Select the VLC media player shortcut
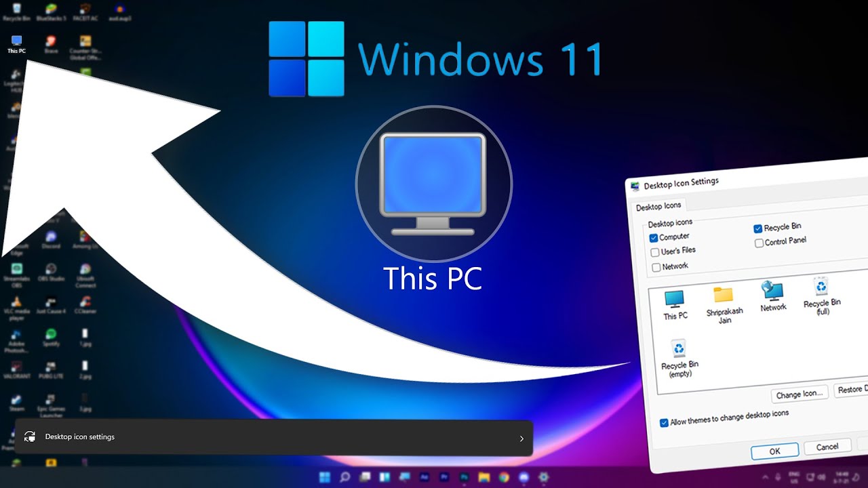This screenshot has height=488, width=868. (x=17, y=308)
